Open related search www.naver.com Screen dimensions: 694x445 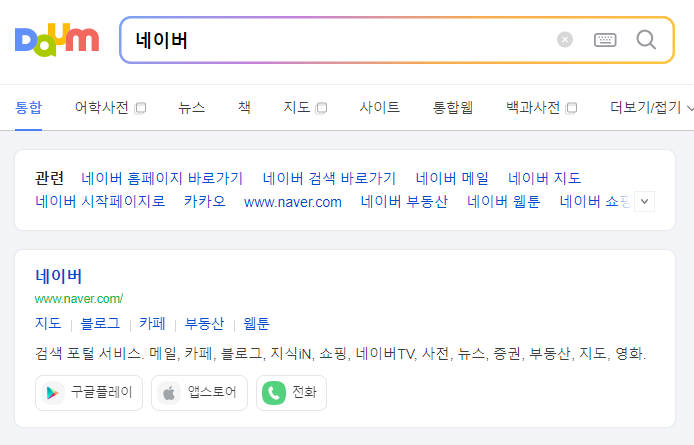(293, 202)
